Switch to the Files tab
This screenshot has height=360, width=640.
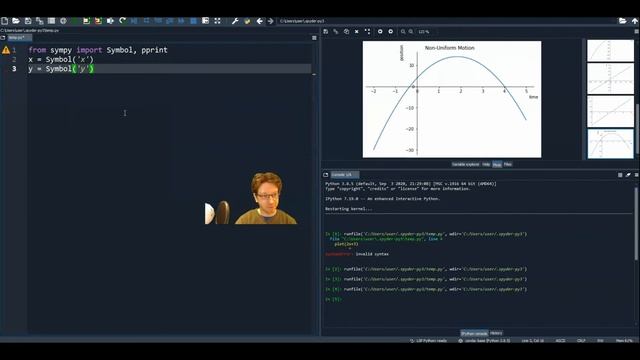tap(508, 164)
